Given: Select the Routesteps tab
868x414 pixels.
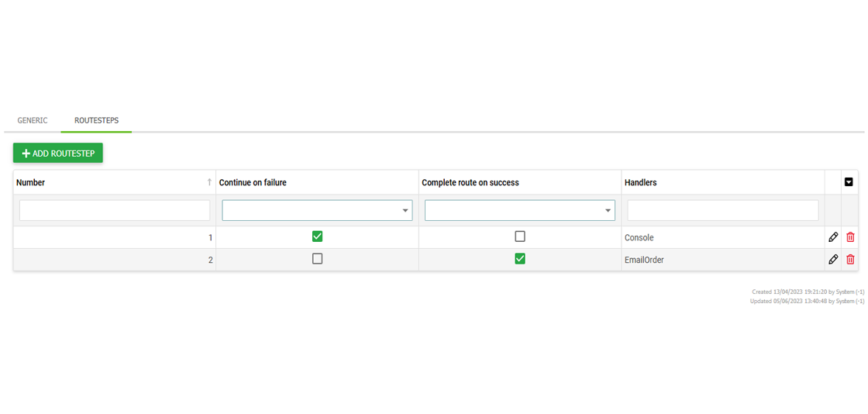Looking at the screenshot, I should coord(96,121).
